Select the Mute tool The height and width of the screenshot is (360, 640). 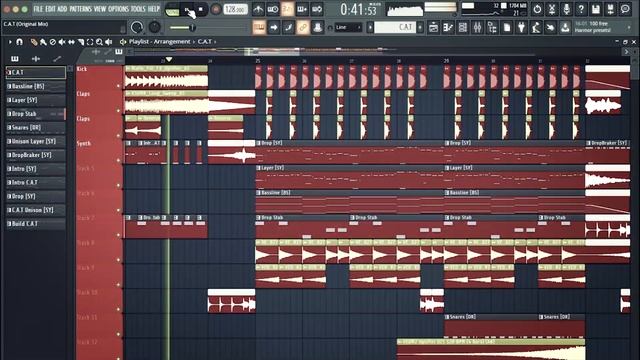(62, 42)
